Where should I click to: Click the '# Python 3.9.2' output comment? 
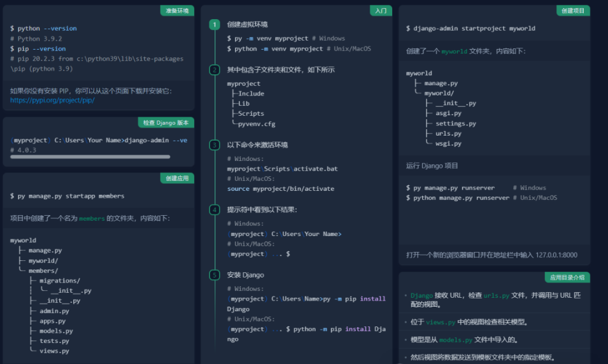coord(36,38)
